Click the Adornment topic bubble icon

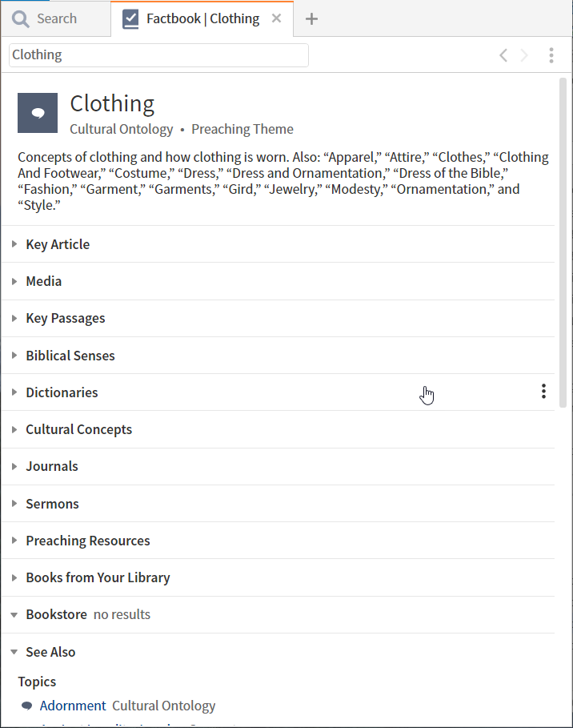coord(27,706)
